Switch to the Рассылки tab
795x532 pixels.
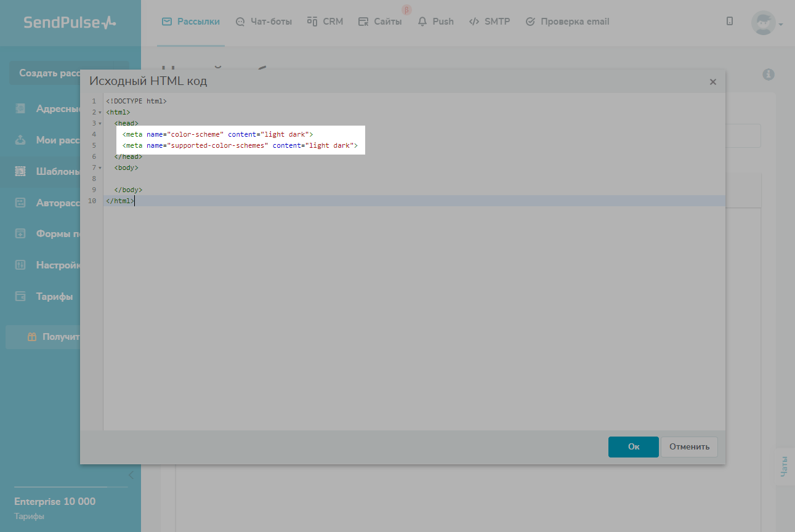pyautogui.click(x=191, y=22)
